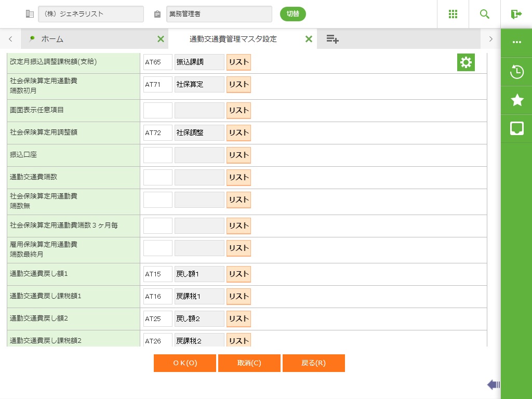The height and width of the screenshot is (399, 532).
Task: Click the add new tab icon
Action: [x=332, y=39]
